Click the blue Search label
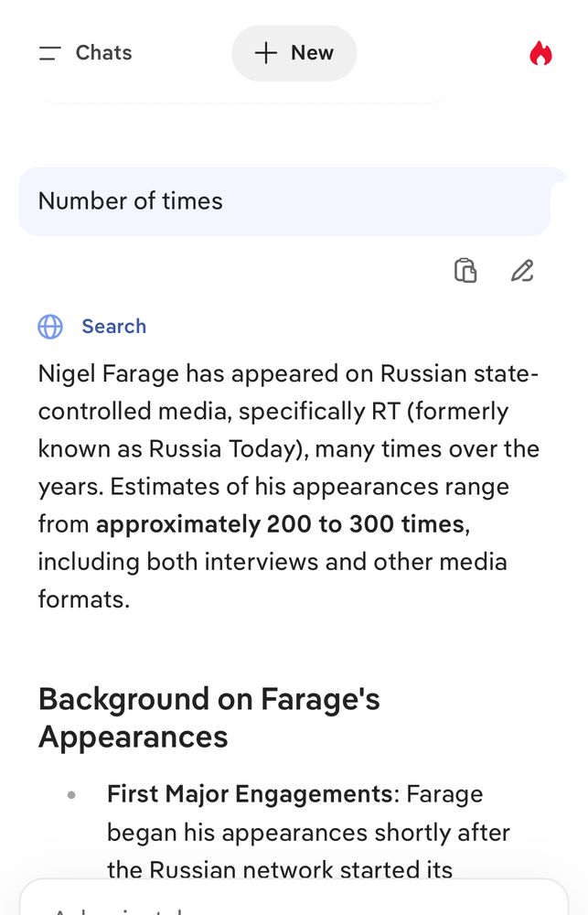This screenshot has width=588, height=915. pos(113,327)
